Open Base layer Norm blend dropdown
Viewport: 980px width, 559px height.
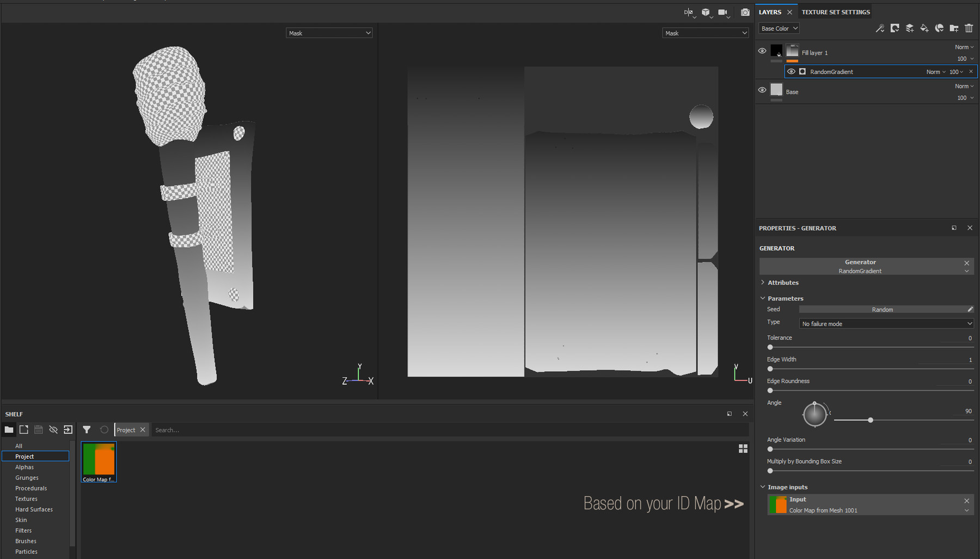click(964, 87)
